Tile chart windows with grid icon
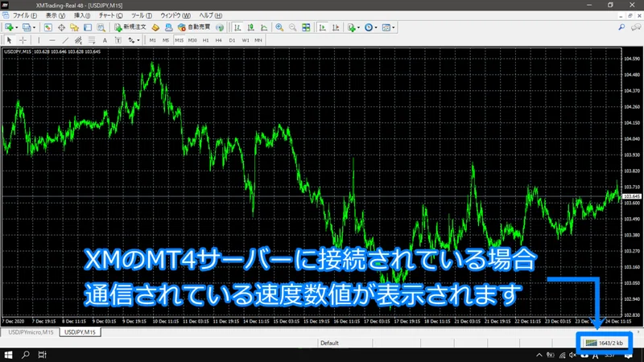 click(x=306, y=27)
